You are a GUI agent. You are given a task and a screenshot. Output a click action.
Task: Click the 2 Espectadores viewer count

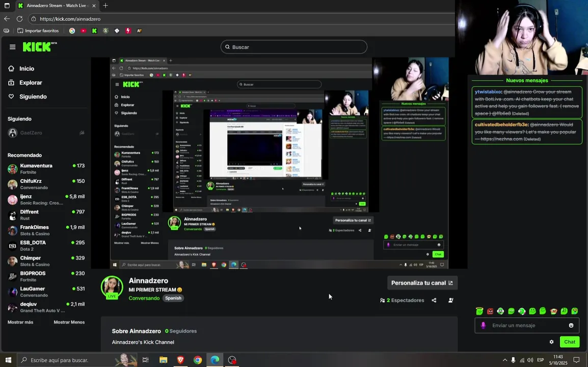click(x=402, y=300)
